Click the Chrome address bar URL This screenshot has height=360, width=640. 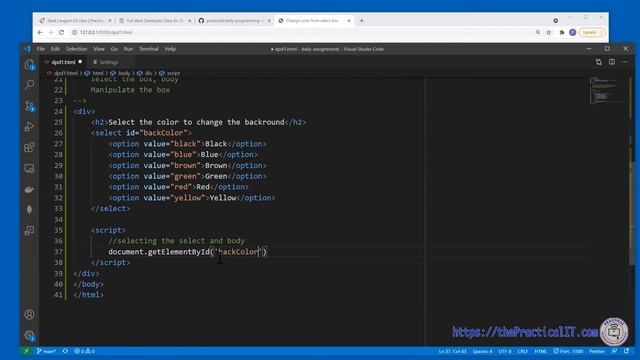(106, 32)
